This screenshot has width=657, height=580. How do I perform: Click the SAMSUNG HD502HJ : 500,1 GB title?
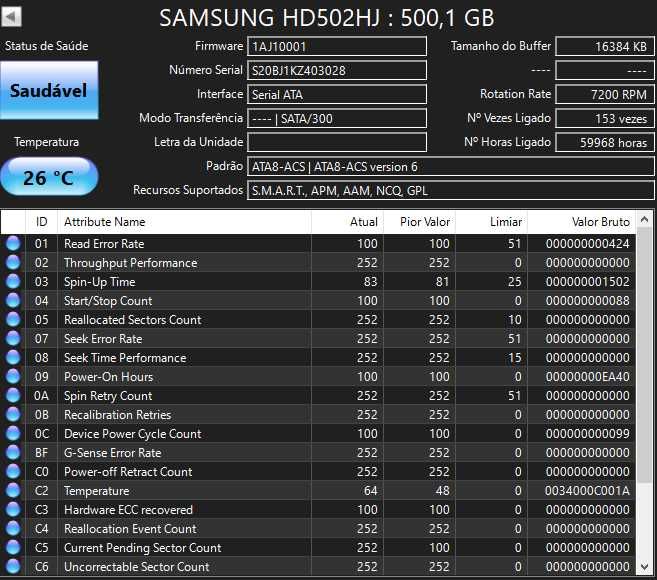326,18
